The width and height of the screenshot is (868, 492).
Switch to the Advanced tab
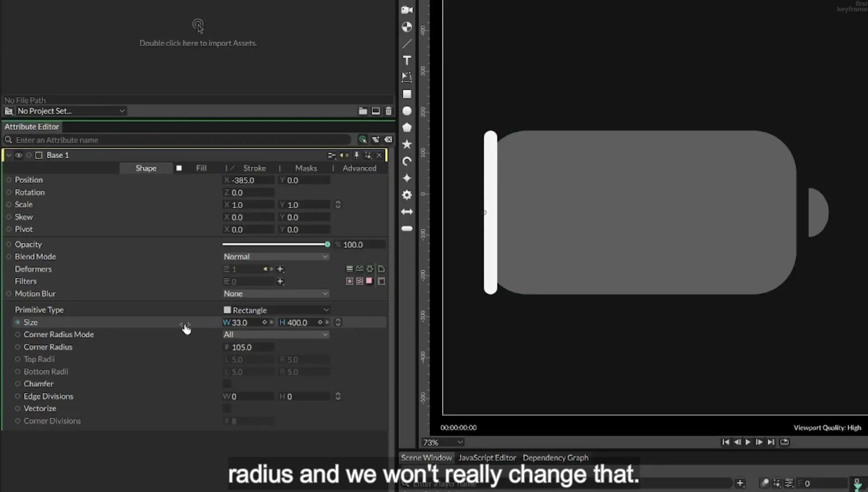click(x=359, y=168)
